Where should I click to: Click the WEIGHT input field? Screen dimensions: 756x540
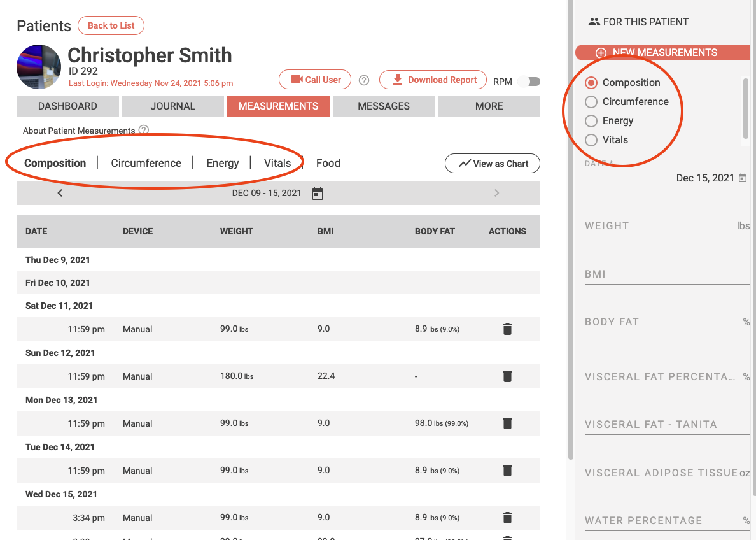tap(668, 226)
